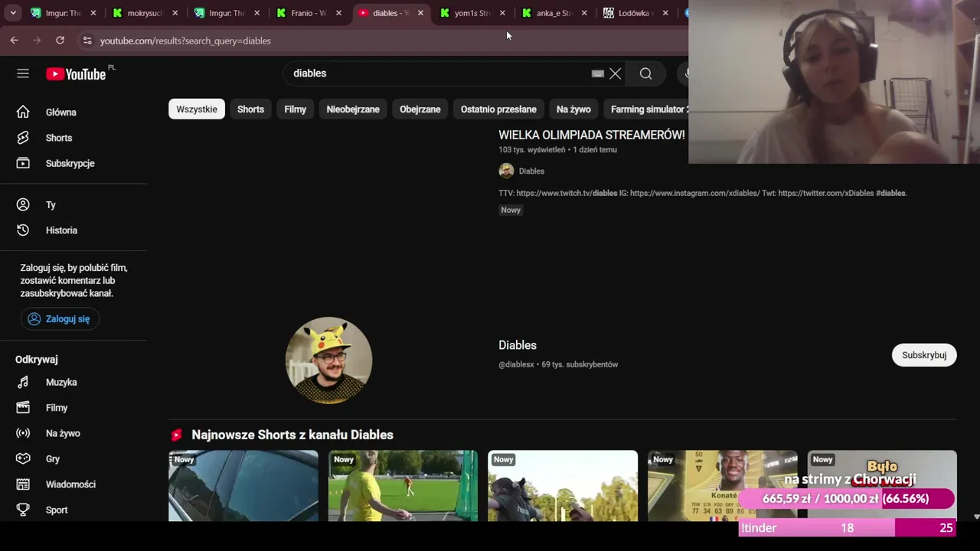
Task: Click the Subskrybuj button
Action: click(x=924, y=355)
